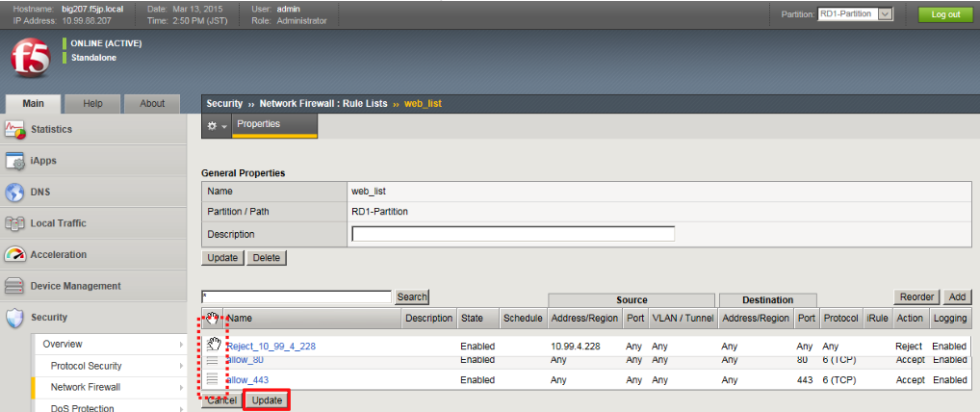Viewport: 980px width, 412px height.
Task: Switch to the About tab
Action: pos(152,104)
